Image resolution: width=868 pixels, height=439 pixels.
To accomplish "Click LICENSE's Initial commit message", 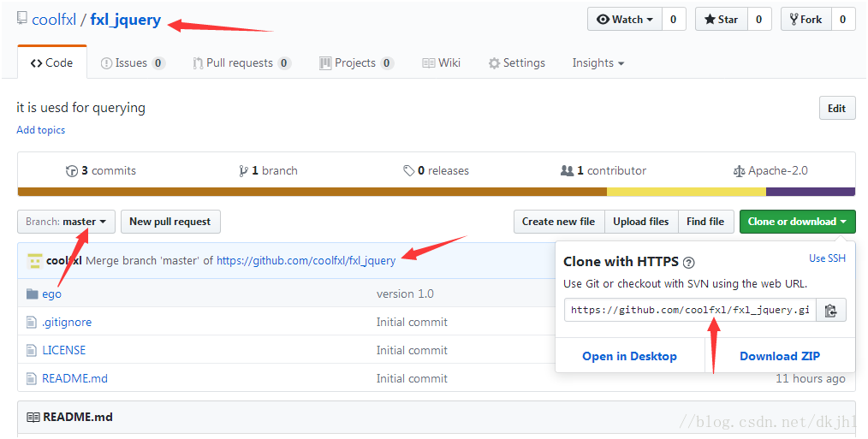I will pos(412,350).
